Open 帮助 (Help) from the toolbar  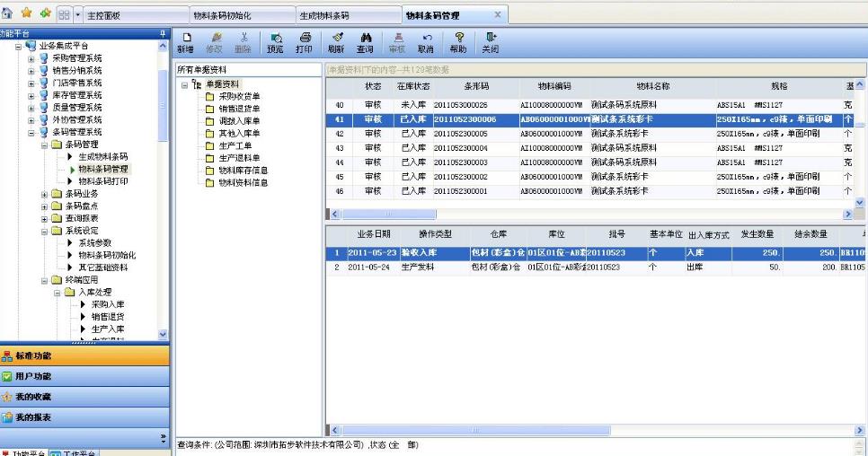coord(457,42)
